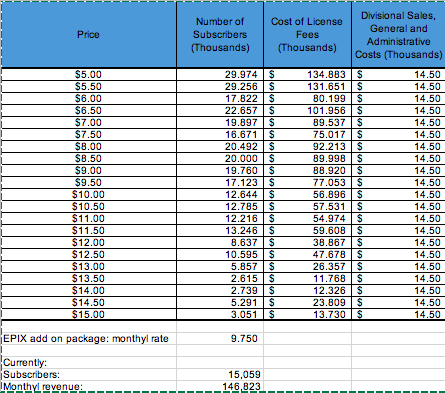Select the $8.00 price cell

click(x=89, y=147)
